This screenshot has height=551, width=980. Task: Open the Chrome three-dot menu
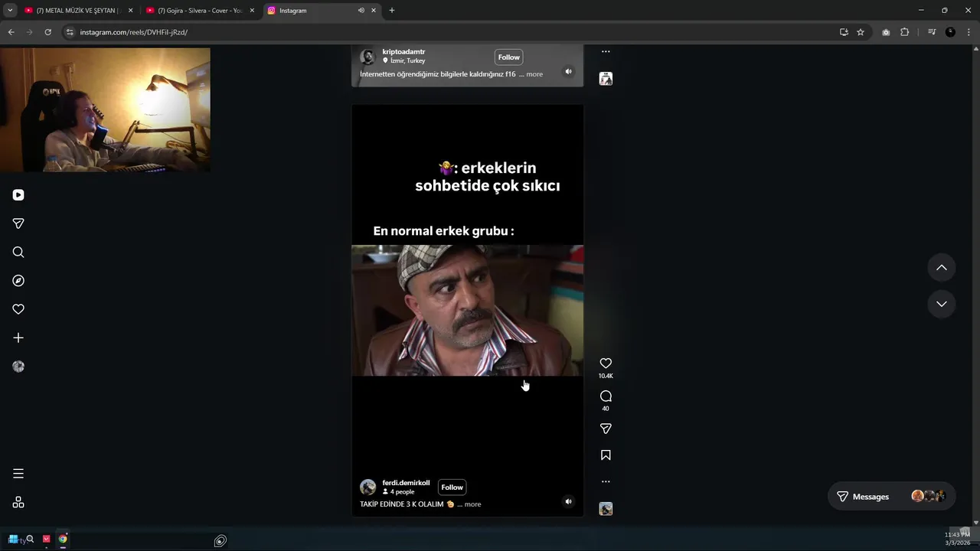[969, 32]
